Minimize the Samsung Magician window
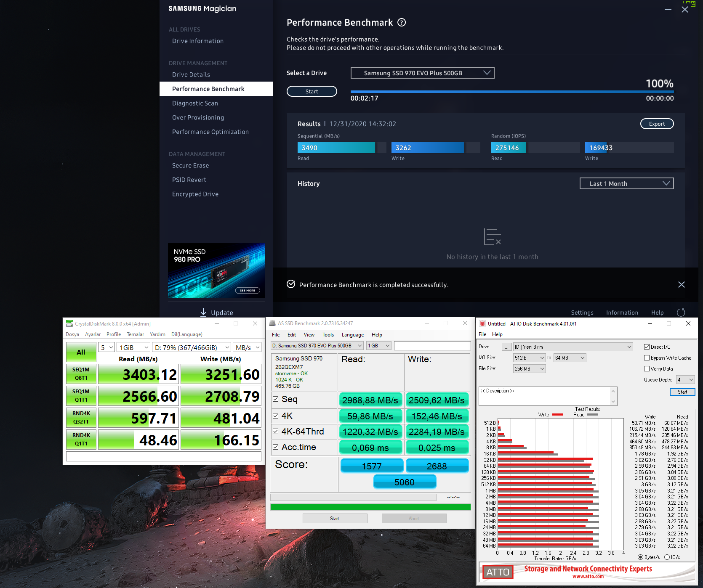Screen dimensions: 703x588 coord(668,10)
